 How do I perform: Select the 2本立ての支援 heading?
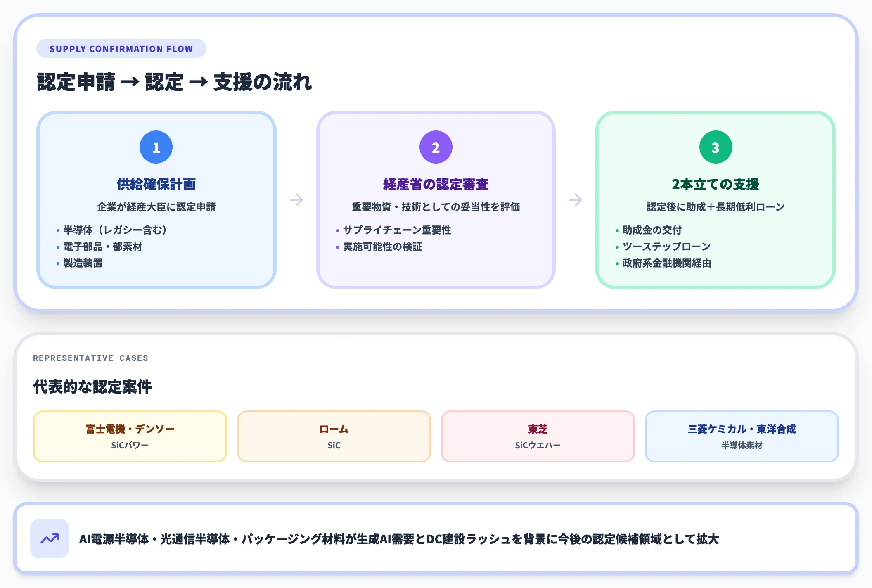(716, 184)
